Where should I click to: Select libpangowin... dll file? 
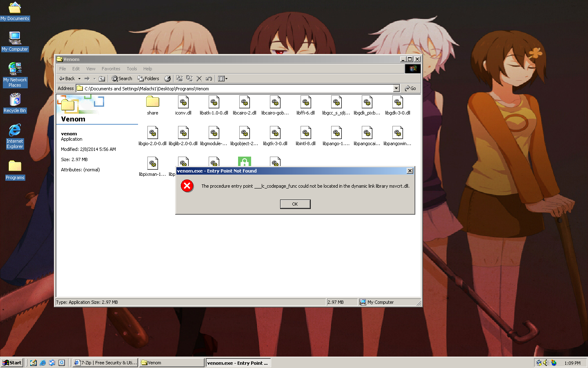(x=398, y=136)
